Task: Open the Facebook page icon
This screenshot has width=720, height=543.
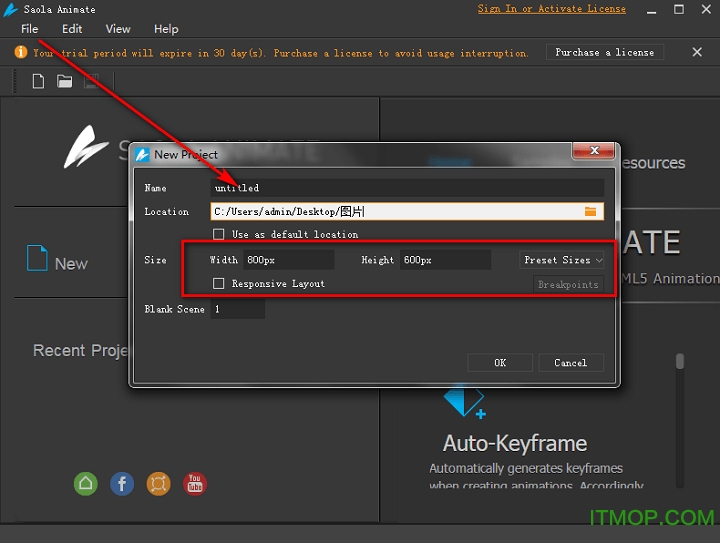Action: pyautogui.click(x=122, y=484)
